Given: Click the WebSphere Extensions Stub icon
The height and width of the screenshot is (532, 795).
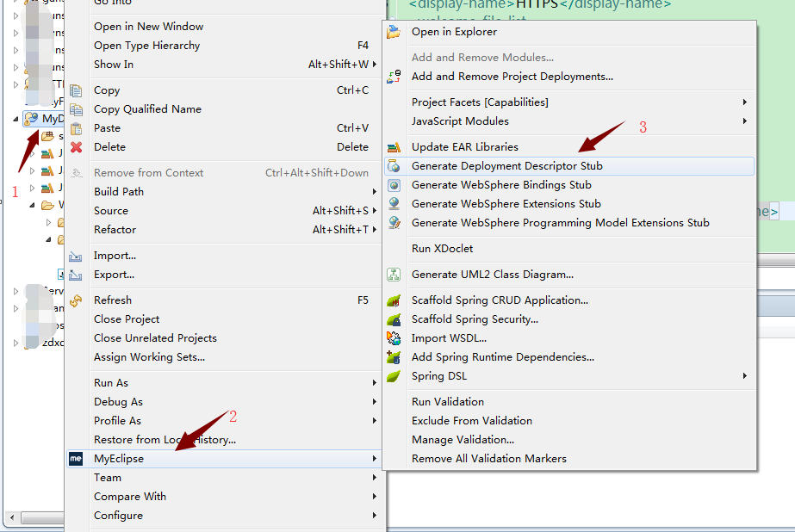Looking at the screenshot, I should click(x=394, y=204).
